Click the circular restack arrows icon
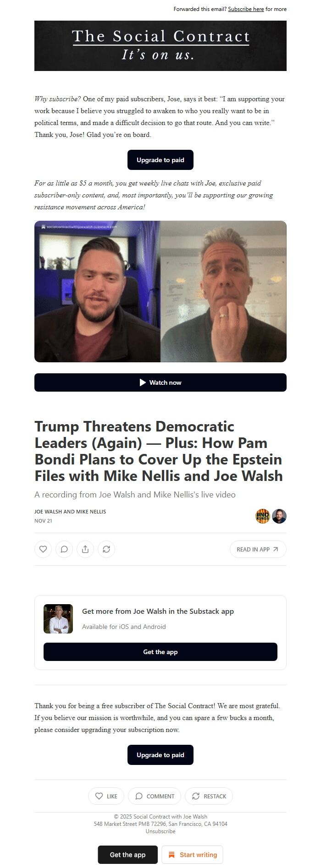The width and height of the screenshot is (321, 868). 106,549
